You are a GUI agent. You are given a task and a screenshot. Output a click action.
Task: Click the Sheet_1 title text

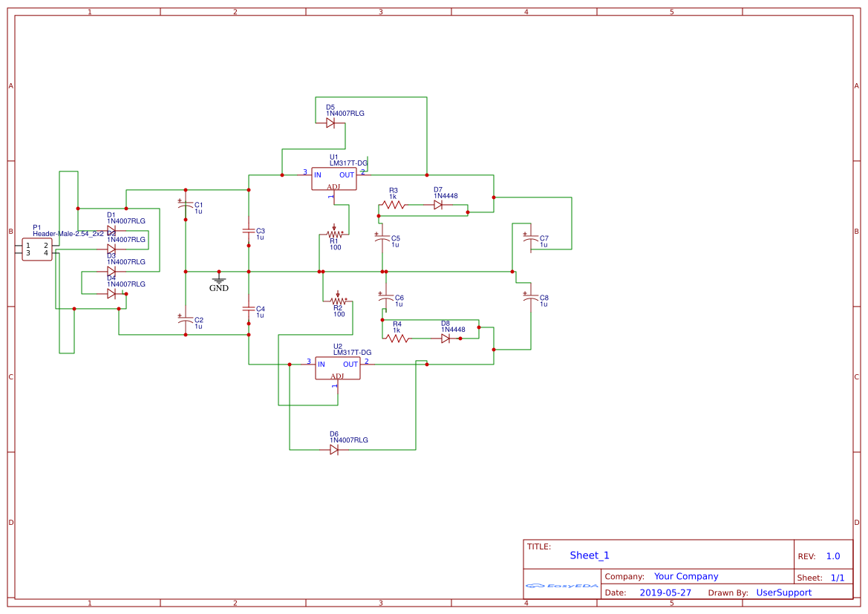click(589, 555)
